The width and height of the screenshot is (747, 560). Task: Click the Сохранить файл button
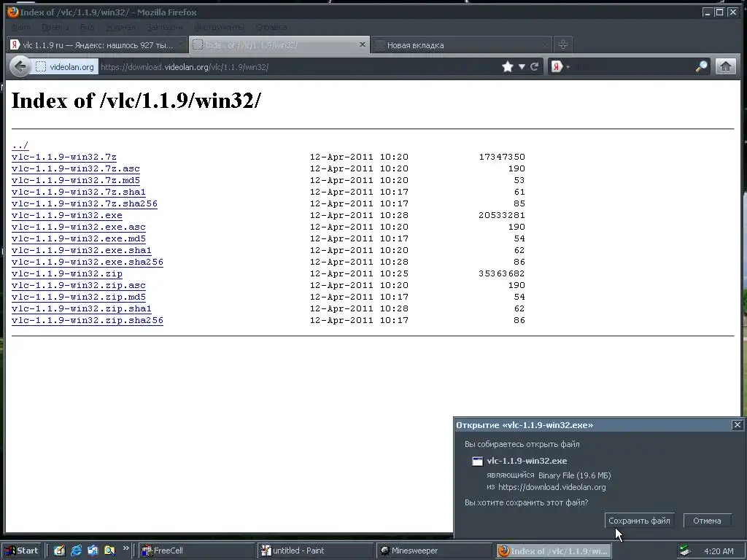point(639,521)
